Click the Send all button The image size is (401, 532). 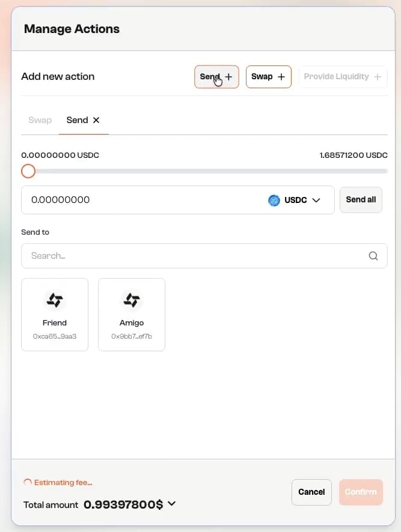(361, 199)
